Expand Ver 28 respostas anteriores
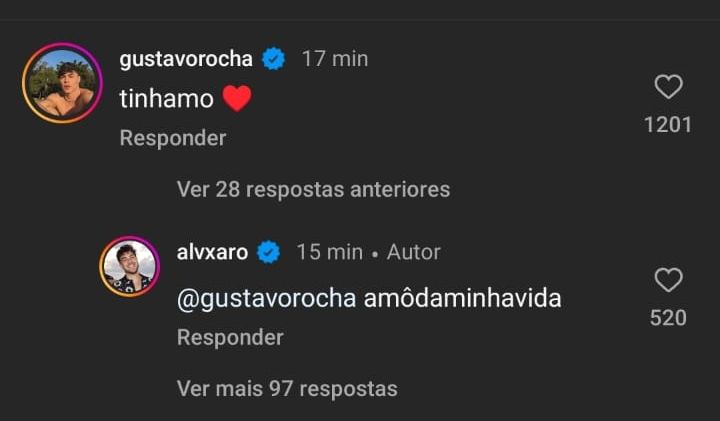The image size is (720, 421). pyautogui.click(x=313, y=189)
